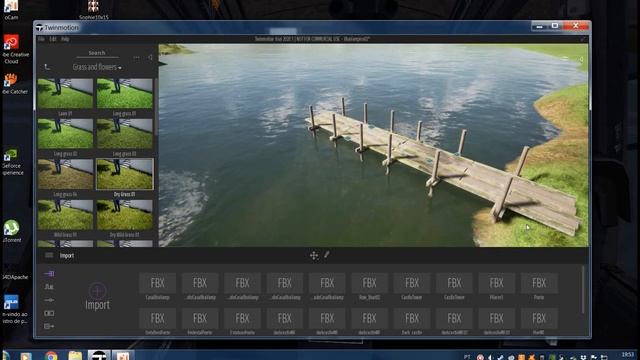The image size is (640, 360).
Task: Expand the right scene panel arrow
Action: point(581,59)
